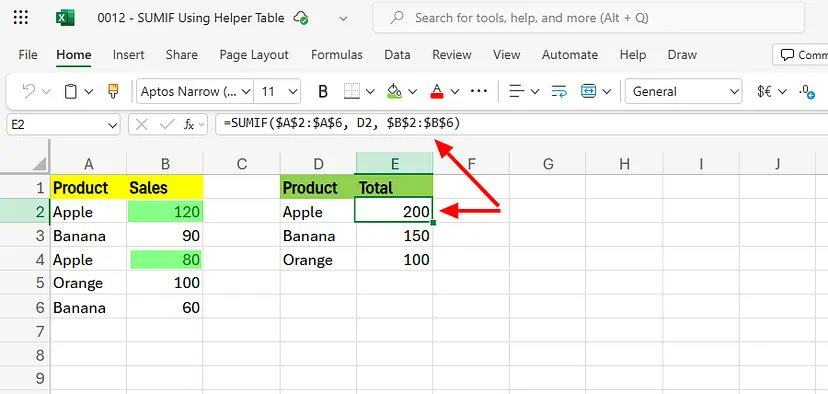Click the currency format icon
This screenshot has height=394, width=828.
click(765, 92)
